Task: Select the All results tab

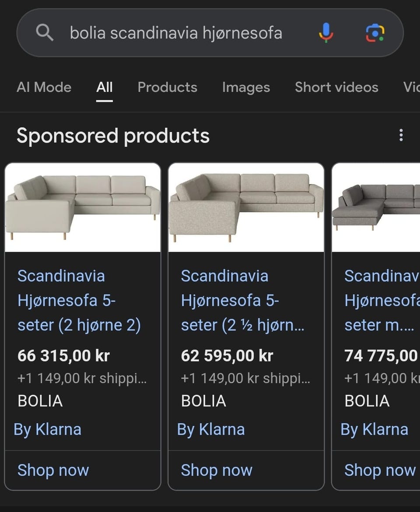Action: (105, 87)
